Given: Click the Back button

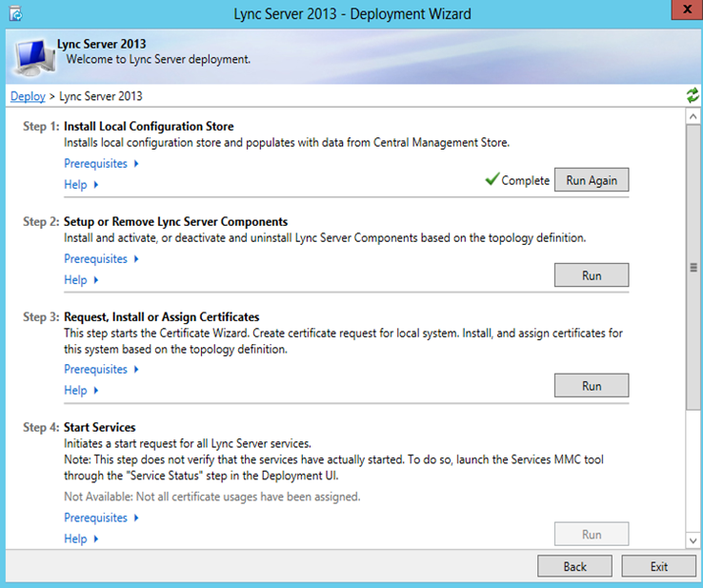Looking at the screenshot, I should click(x=574, y=566).
